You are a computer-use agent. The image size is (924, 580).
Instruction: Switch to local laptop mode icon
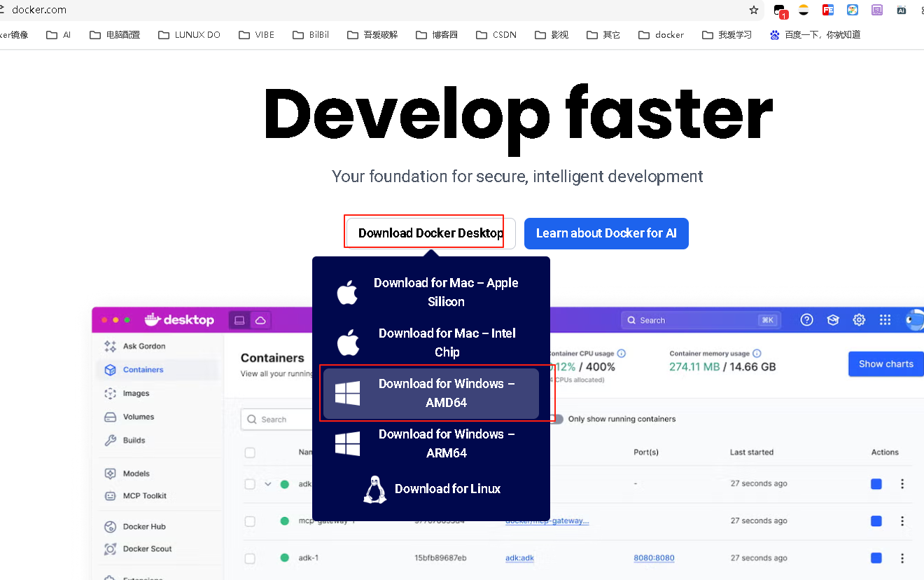click(x=239, y=320)
